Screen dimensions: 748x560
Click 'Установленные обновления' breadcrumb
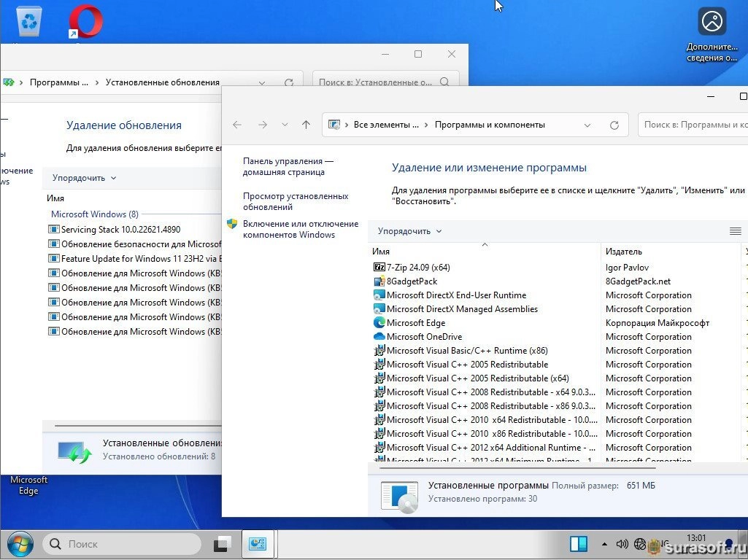162,82
